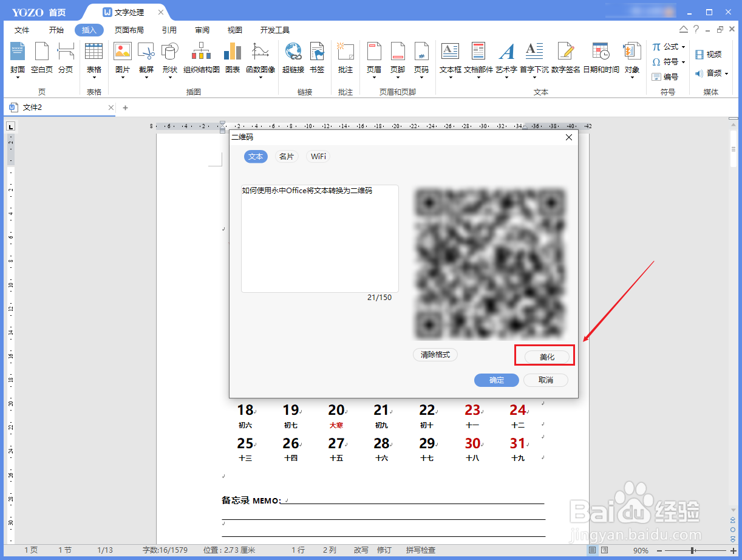Open the table (表格) insert tool

click(x=94, y=60)
